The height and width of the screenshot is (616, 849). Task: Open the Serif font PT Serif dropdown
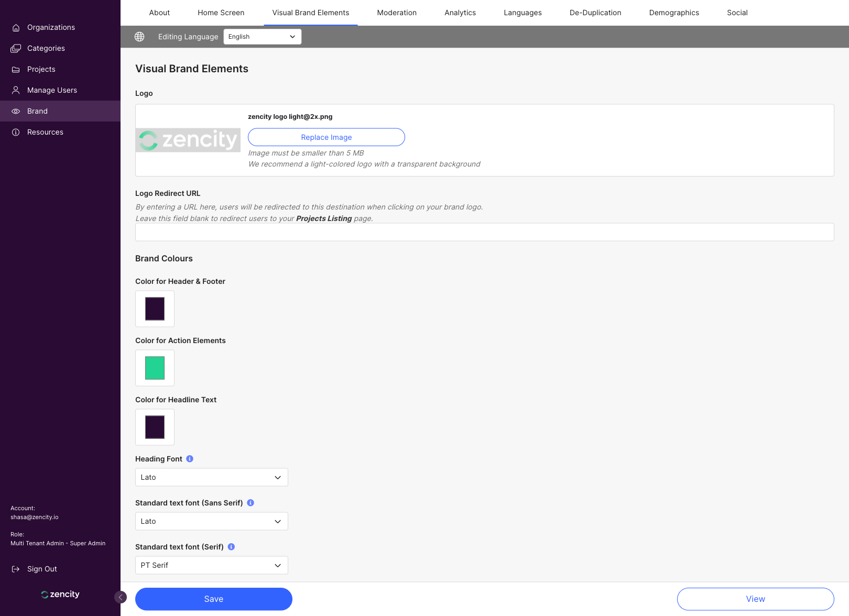pyautogui.click(x=212, y=565)
